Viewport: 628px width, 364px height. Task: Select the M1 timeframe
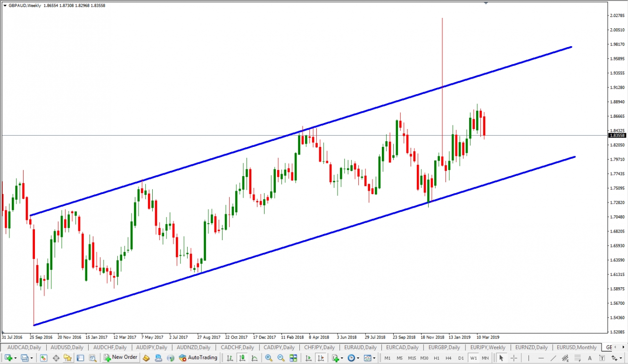point(387,358)
